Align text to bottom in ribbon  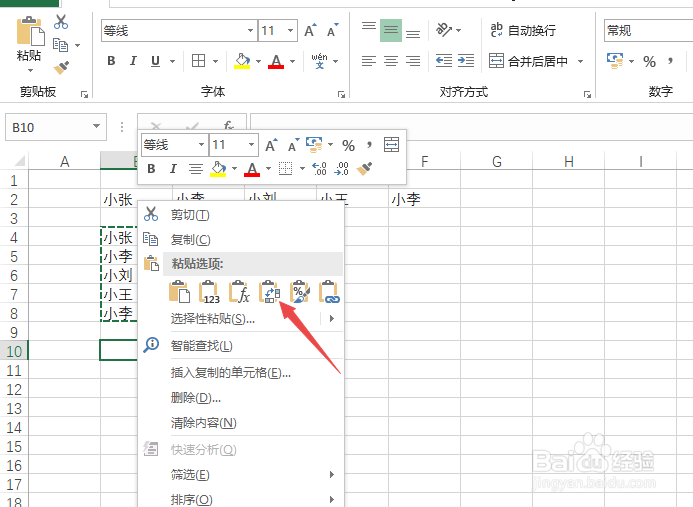click(413, 33)
